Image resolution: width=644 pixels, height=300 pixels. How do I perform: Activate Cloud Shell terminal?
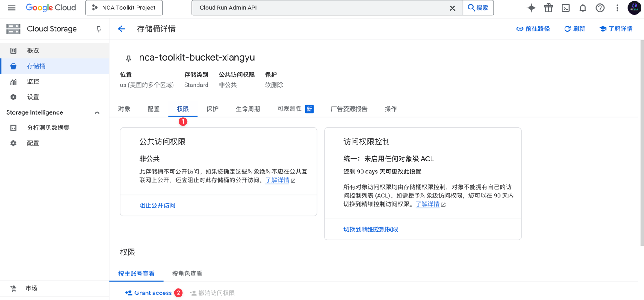click(x=565, y=7)
